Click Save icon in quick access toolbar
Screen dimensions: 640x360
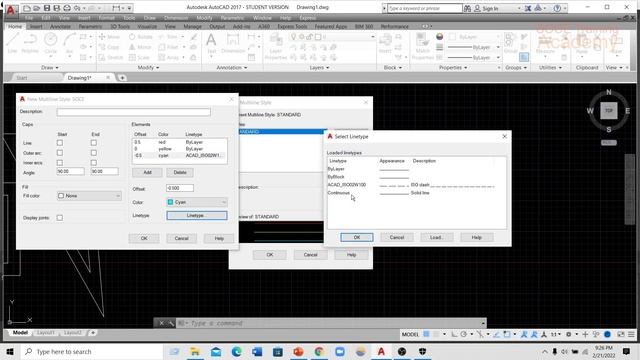click(47, 8)
